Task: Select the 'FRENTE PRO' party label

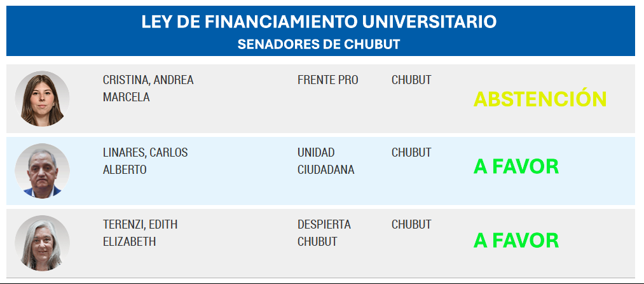Action: 327,80
